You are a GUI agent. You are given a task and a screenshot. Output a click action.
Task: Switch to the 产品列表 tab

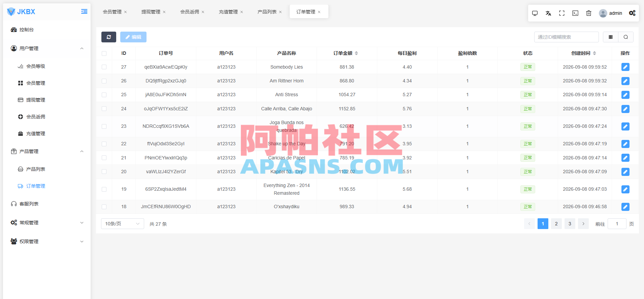click(267, 12)
